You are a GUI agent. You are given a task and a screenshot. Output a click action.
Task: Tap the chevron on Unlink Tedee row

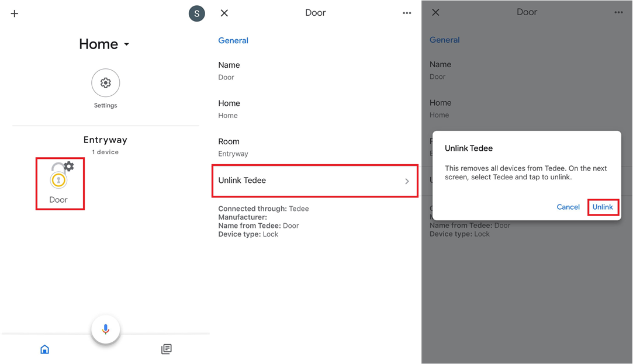pos(407,181)
